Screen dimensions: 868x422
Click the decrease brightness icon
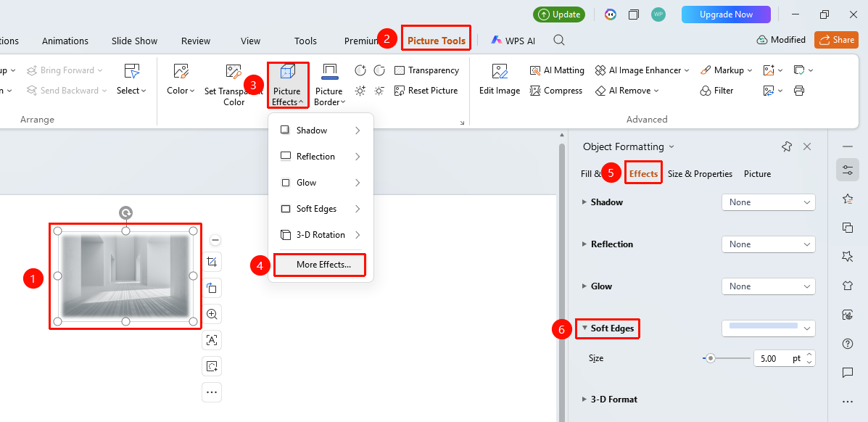[379, 90]
